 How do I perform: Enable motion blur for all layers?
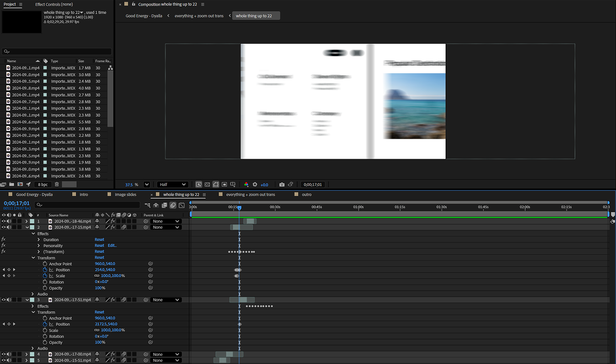(x=173, y=205)
